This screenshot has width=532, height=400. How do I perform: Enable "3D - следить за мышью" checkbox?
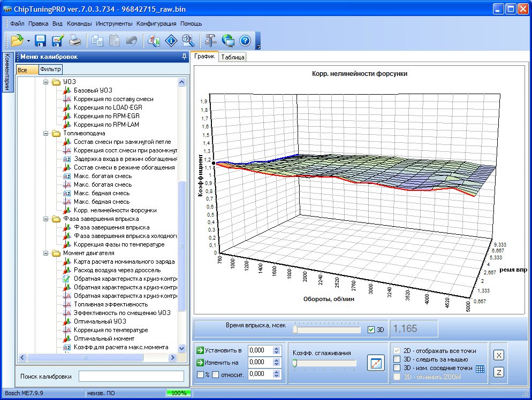click(x=397, y=359)
